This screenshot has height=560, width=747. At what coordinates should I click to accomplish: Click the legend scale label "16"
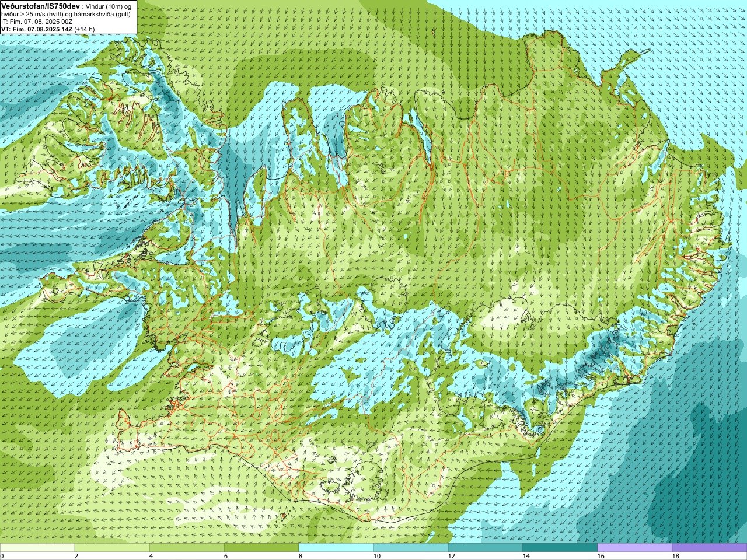point(601,556)
